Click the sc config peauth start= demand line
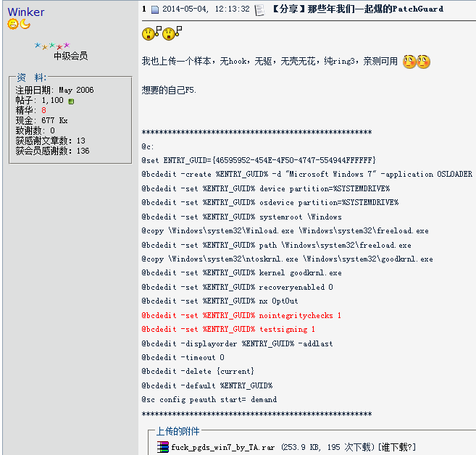 (x=209, y=399)
